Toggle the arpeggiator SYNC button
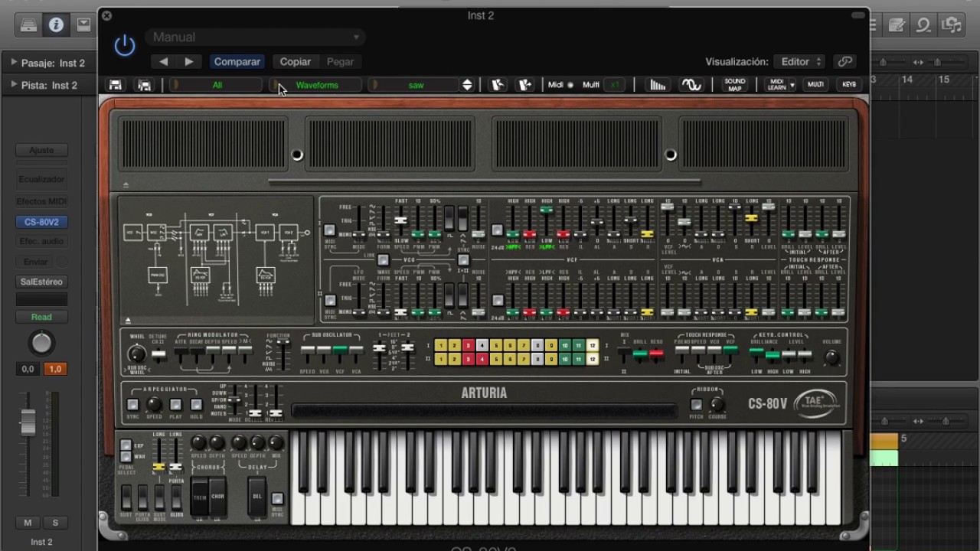Screen dimensions: 980x551 [132, 405]
